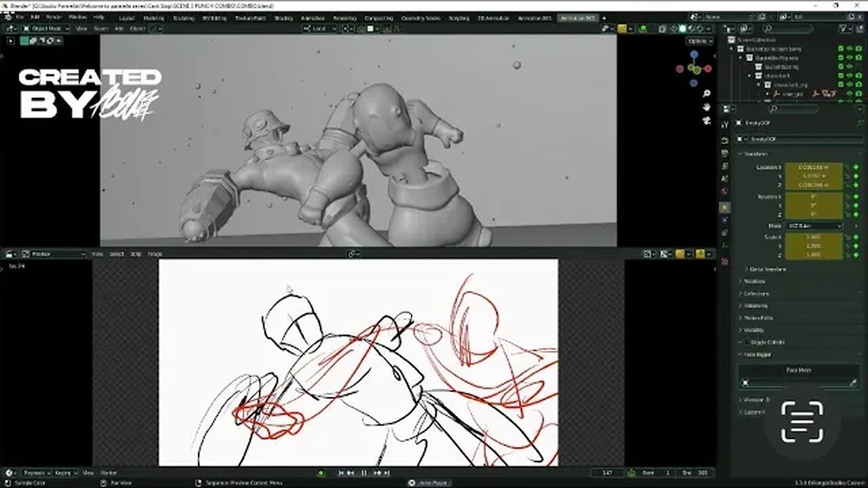Expand the Relations panel
The width and height of the screenshot is (868, 488).
pos(754,281)
